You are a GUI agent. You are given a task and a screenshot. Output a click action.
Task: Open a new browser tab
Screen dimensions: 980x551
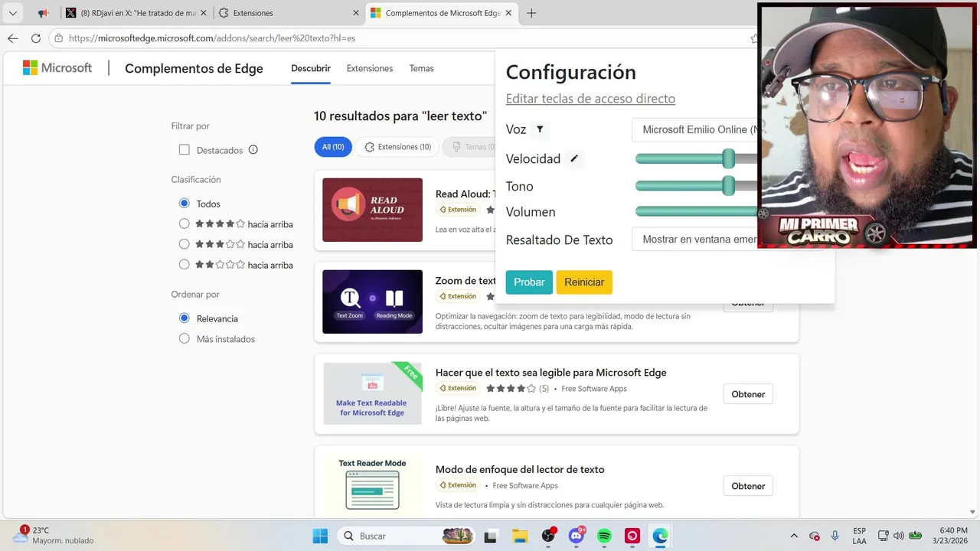point(531,13)
